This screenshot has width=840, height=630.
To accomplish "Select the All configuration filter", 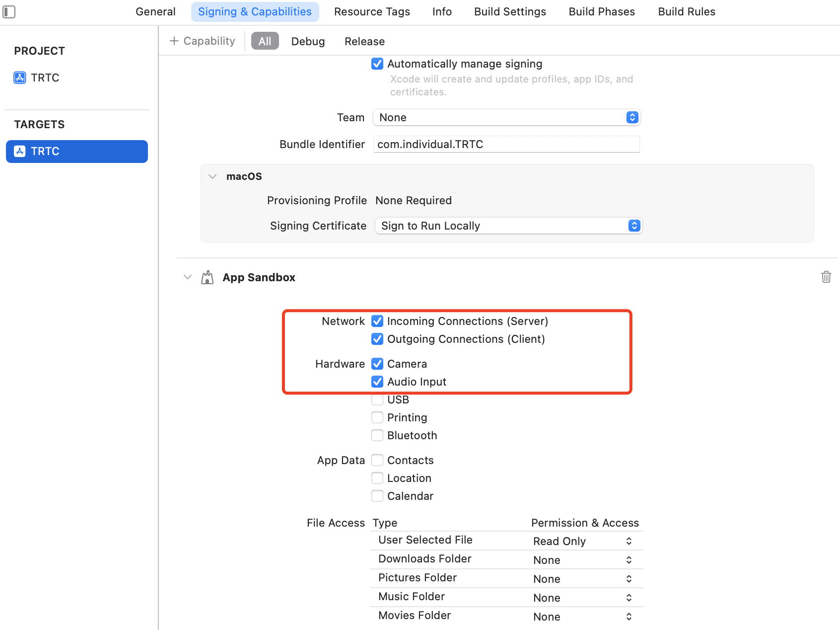I will (265, 41).
